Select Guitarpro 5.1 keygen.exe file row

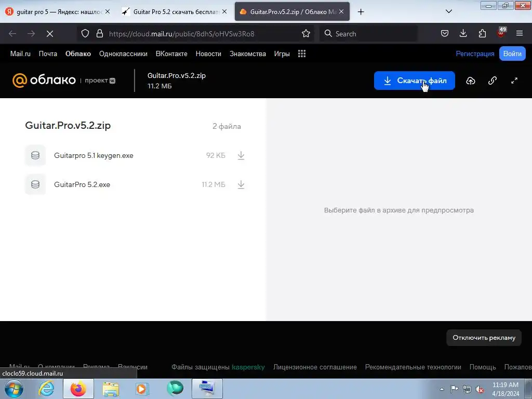point(135,155)
